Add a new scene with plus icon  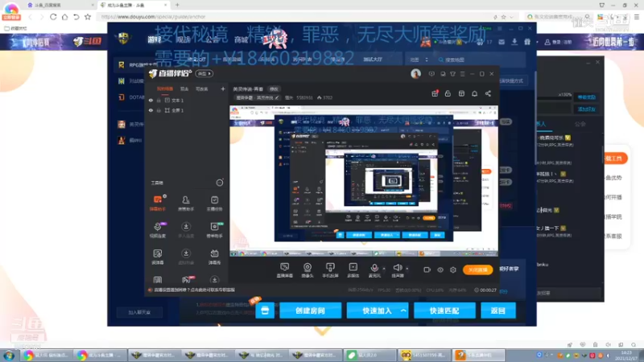pyautogui.click(x=223, y=88)
